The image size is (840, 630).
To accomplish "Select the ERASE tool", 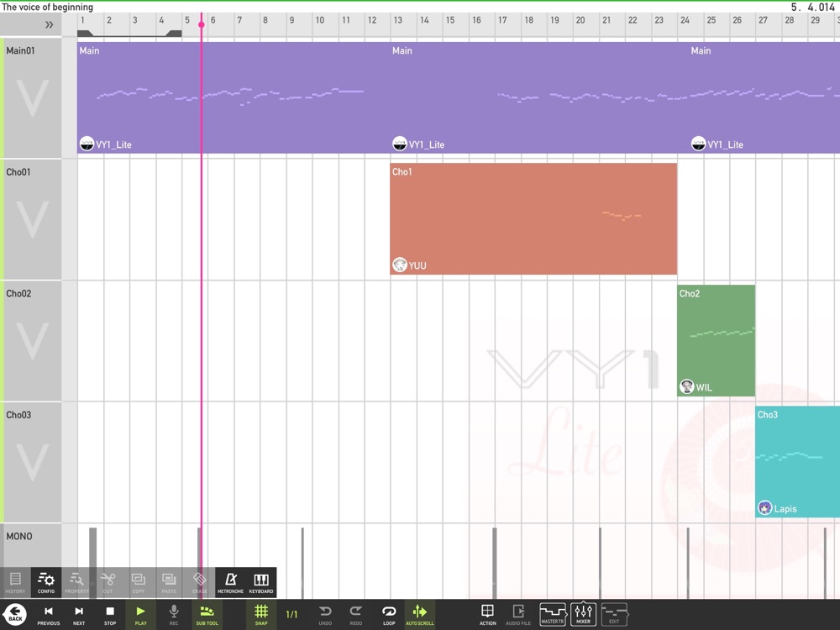I will tap(199, 582).
